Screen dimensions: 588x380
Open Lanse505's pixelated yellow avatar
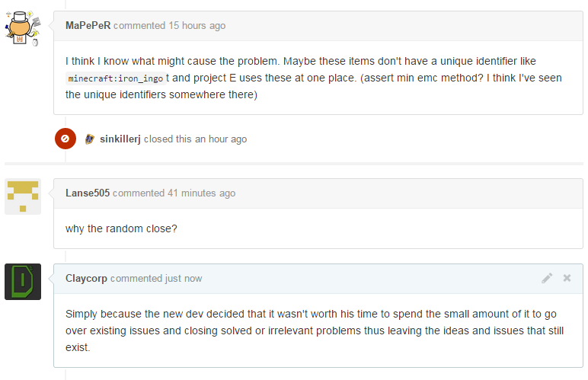[23, 196]
